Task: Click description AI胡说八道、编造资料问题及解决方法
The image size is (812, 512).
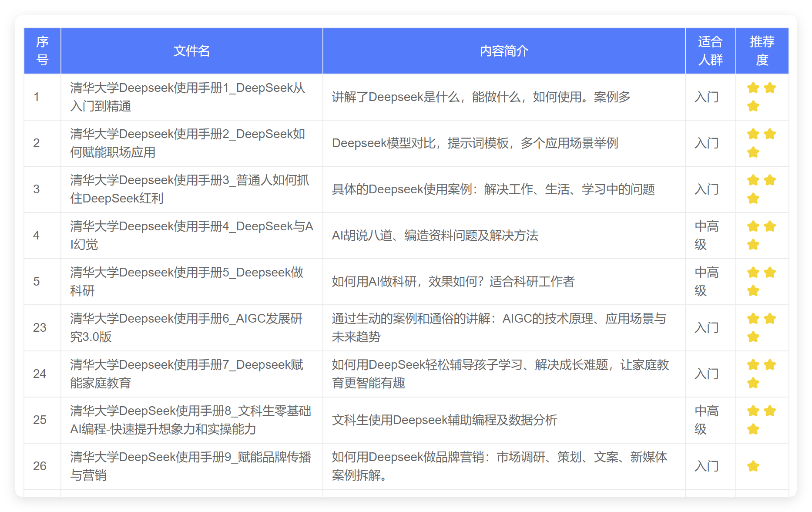Action: (435, 236)
